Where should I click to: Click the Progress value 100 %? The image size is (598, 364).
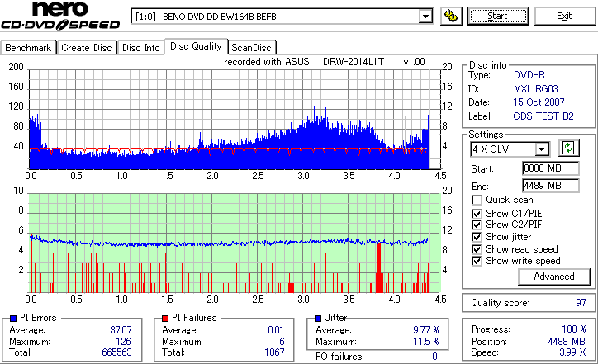click(573, 329)
